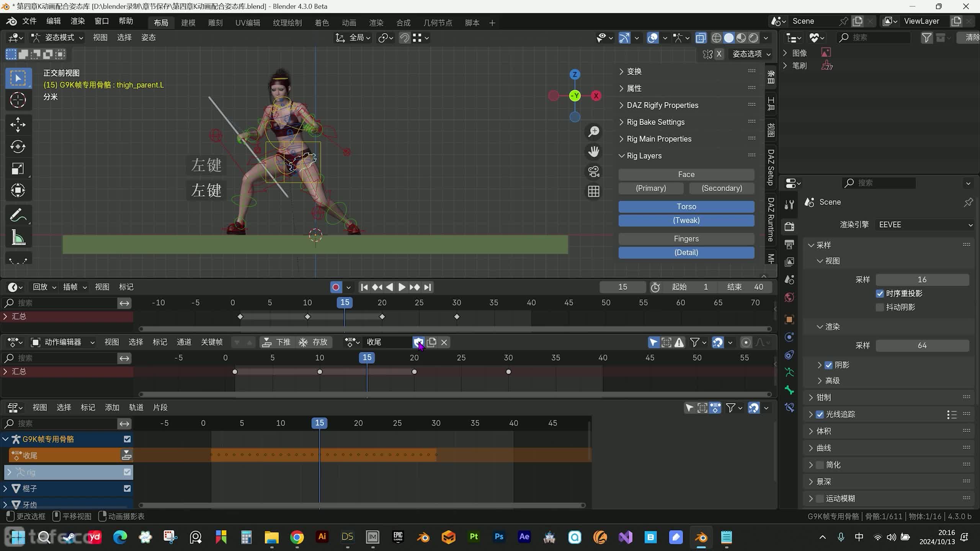Toggle 时序重投影 checkbox
This screenshot has height=551, width=980.
[880, 293]
